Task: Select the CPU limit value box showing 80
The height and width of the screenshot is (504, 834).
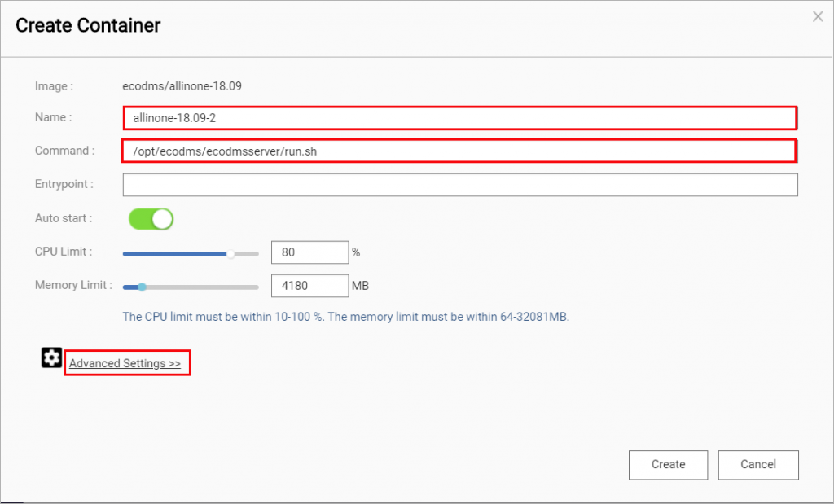Action: [310, 252]
